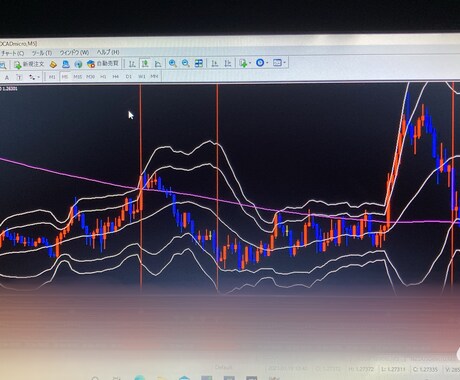Switch chart to line chart type

tap(158, 63)
